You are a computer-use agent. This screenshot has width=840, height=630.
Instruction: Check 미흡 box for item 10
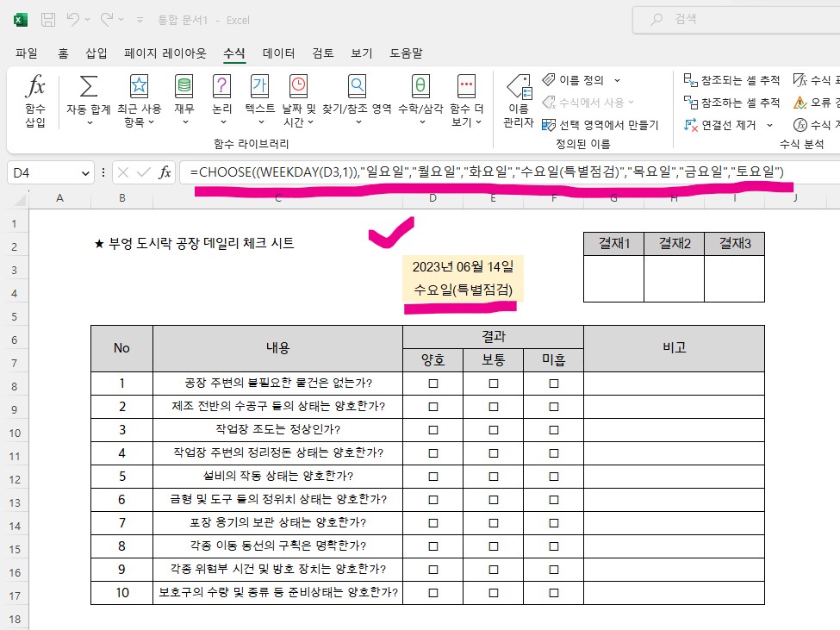click(x=554, y=593)
